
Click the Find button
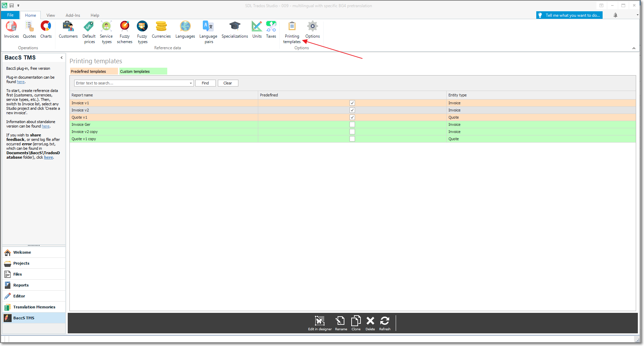coord(205,83)
